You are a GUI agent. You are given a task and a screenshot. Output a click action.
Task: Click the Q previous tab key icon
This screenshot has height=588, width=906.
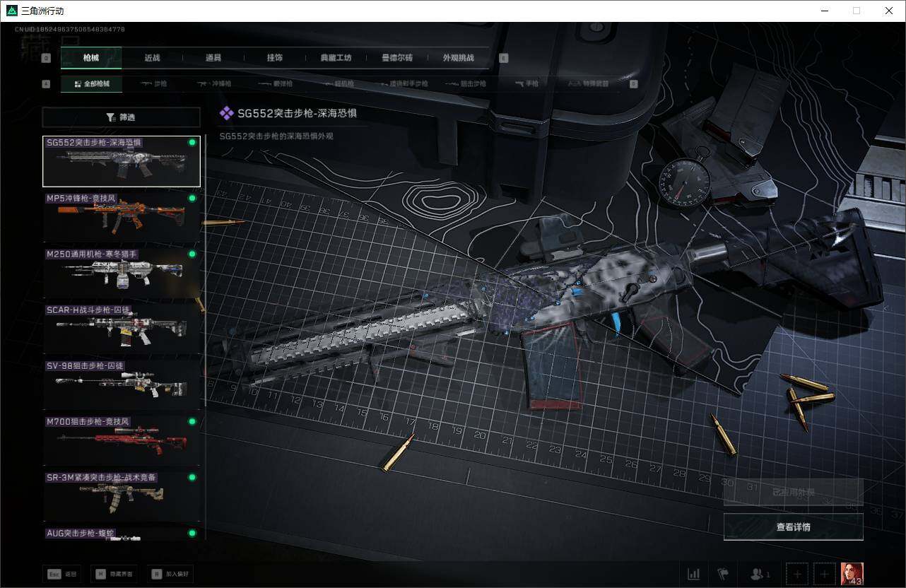(47, 58)
